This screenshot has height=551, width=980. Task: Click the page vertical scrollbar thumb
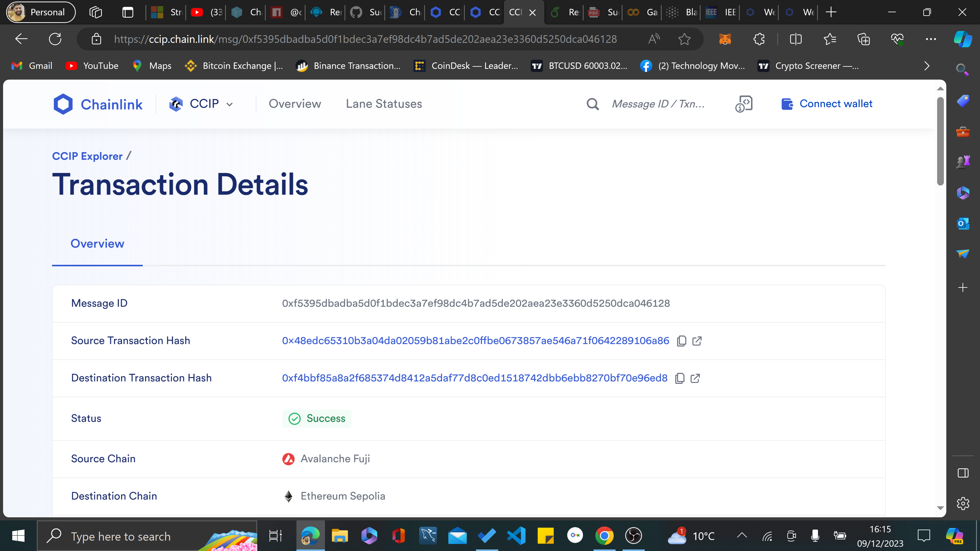pyautogui.click(x=940, y=141)
